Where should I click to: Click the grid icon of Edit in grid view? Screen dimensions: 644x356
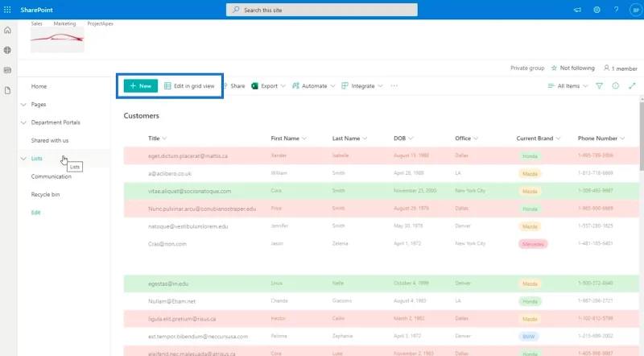(x=167, y=86)
